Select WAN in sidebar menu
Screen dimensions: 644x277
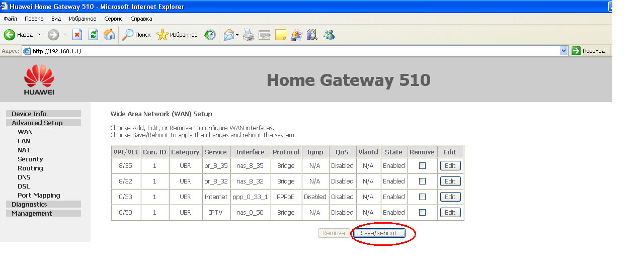tap(25, 132)
